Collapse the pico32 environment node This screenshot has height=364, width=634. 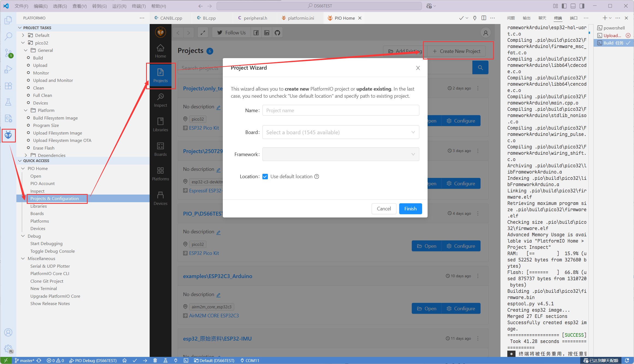point(23,43)
